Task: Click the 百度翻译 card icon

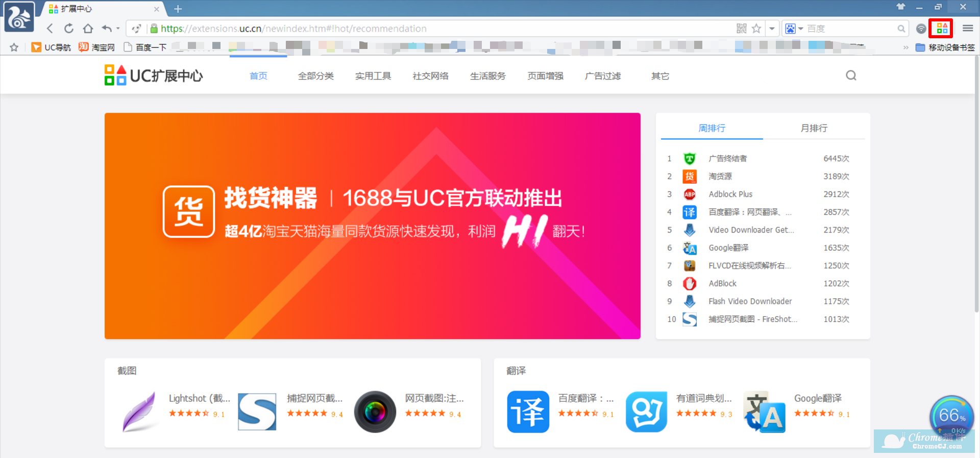Action: click(528, 412)
